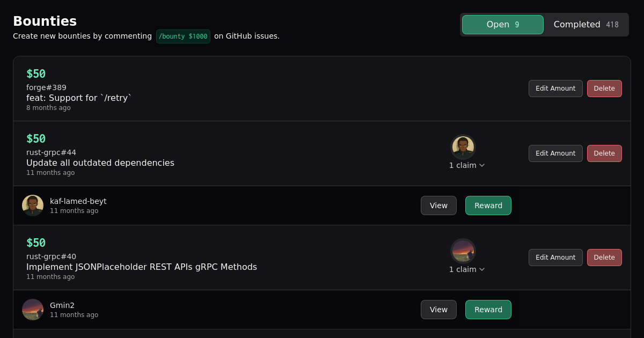Edit Amount for the forge#389 bounty
Viewport: 644px width, 338px height.
555,89
